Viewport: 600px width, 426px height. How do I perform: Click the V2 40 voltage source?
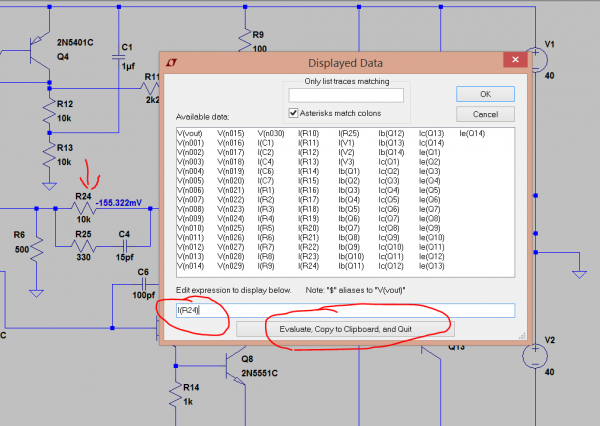tap(535, 356)
